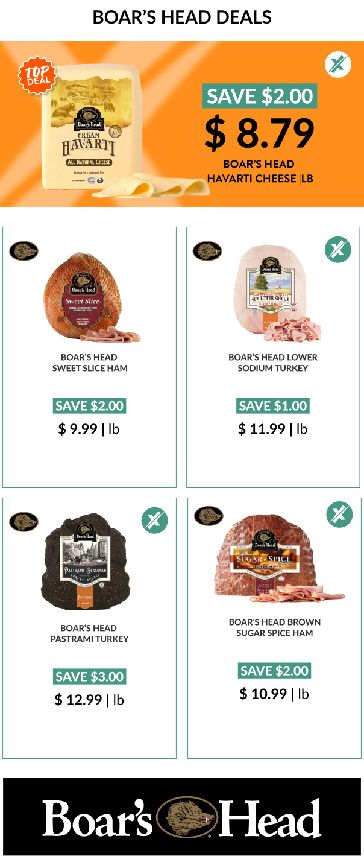Click the Boar's Head Sweet Slice Ham title
The height and width of the screenshot is (868, 364).
click(x=90, y=363)
